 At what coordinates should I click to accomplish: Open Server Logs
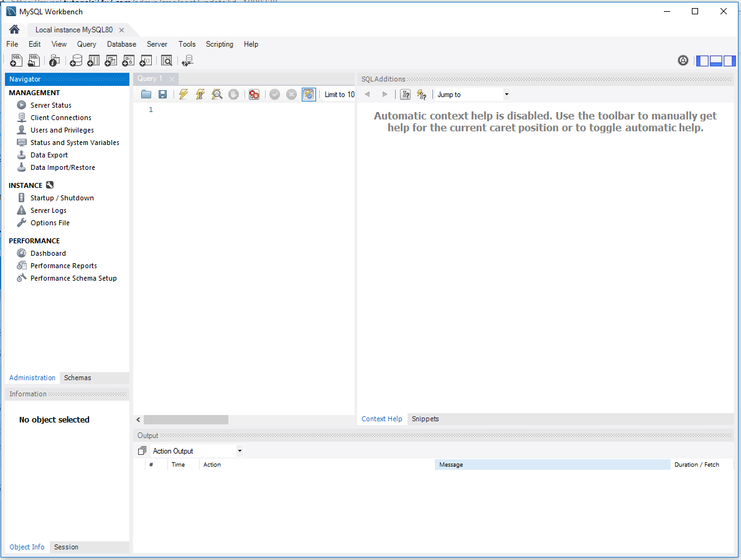click(x=48, y=210)
